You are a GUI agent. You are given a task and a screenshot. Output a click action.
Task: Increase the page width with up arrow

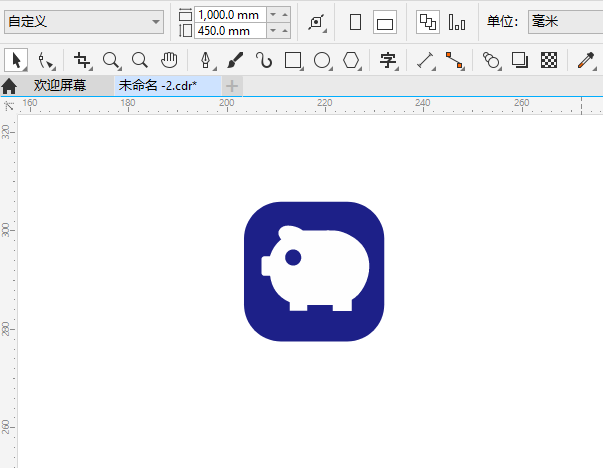(x=285, y=15)
